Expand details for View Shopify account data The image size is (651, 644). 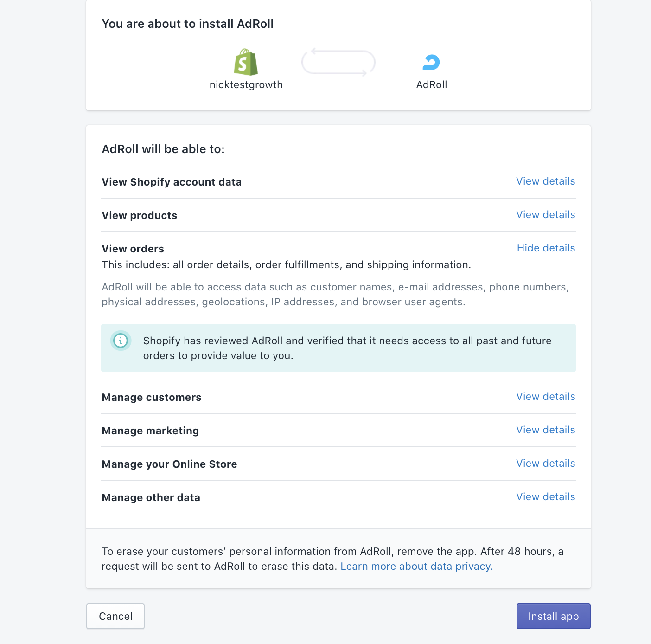coord(546,181)
